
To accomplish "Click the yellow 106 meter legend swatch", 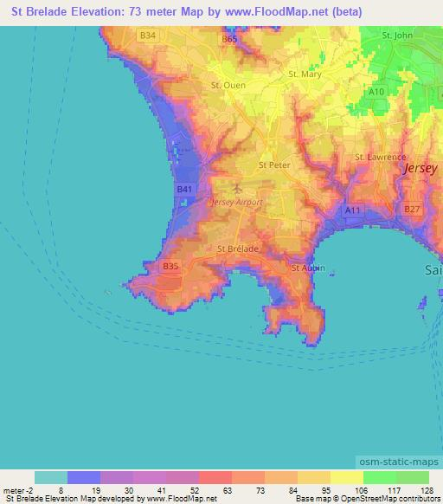I will [347, 477].
